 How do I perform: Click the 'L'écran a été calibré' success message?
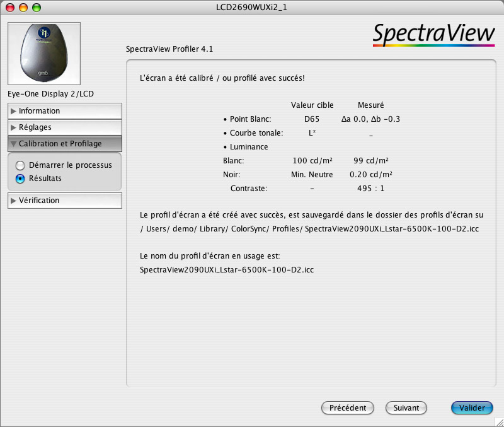(x=222, y=78)
